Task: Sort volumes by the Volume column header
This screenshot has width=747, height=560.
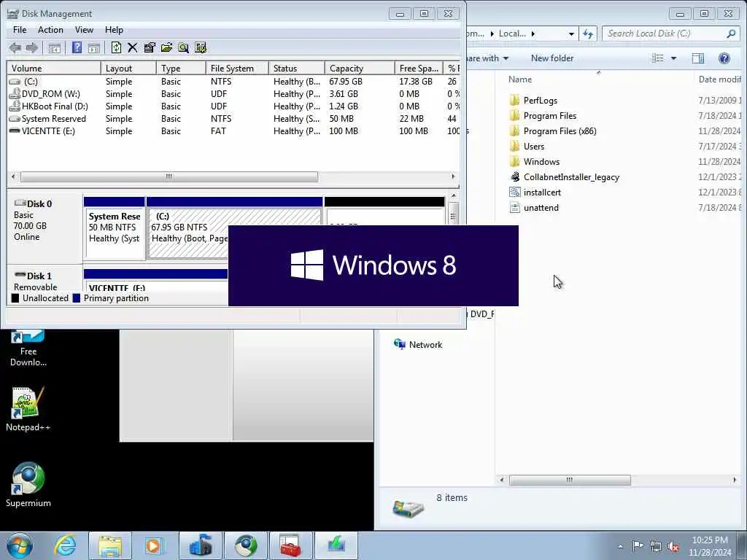Action: (53, 68)
